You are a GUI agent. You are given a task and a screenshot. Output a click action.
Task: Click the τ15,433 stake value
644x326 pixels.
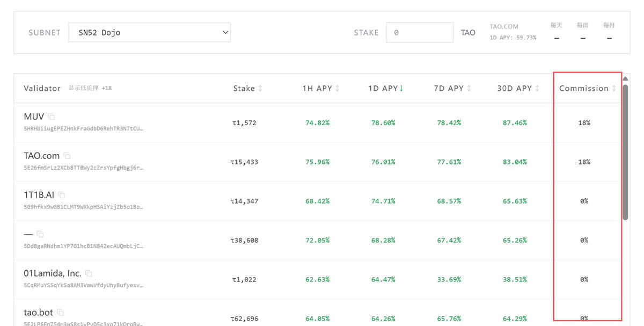click(x=244, y=162)
